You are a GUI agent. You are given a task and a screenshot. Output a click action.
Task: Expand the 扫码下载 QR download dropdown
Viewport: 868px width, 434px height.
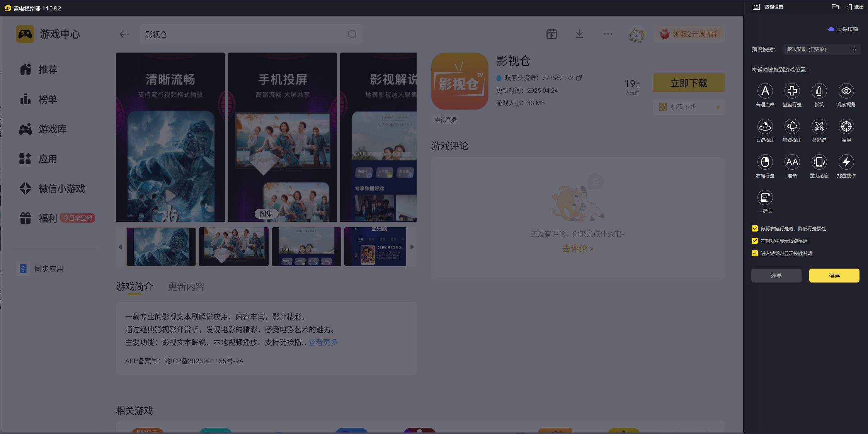click(718, 107)
